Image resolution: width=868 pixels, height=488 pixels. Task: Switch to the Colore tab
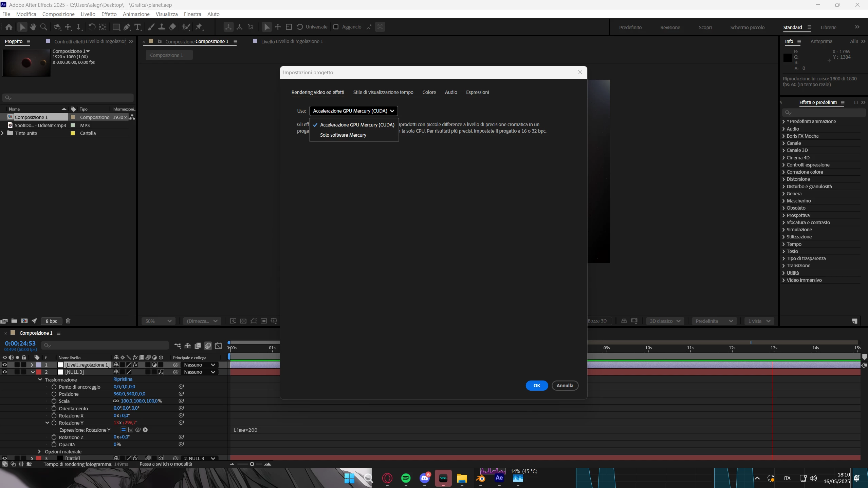pyautogui.click(x=429, y=92)
